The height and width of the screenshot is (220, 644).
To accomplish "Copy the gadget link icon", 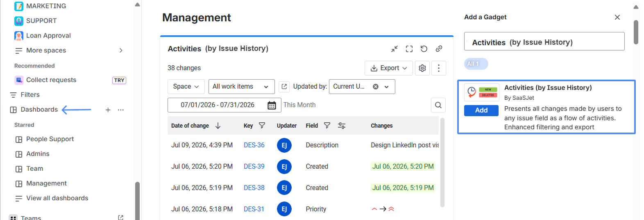I will (x=439, y=49).
